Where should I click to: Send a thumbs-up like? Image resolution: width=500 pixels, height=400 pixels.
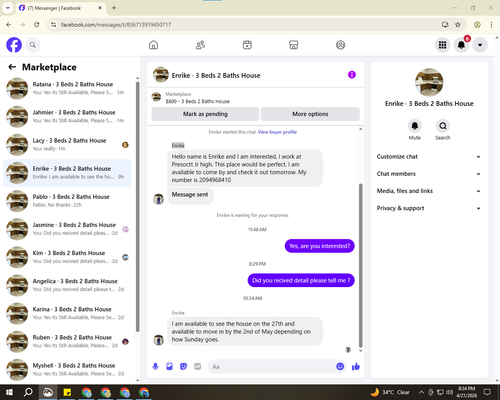tap(356, 367)
